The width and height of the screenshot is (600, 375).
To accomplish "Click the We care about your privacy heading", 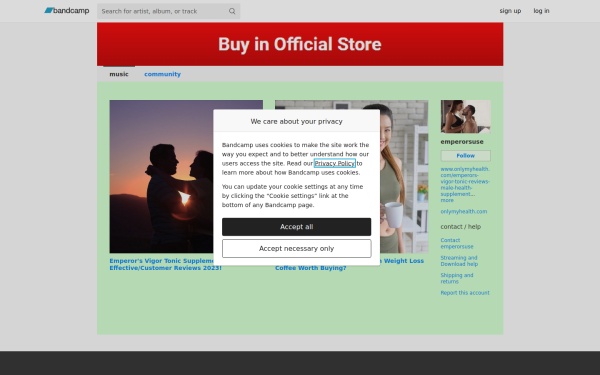I will (x=297, y=121).
